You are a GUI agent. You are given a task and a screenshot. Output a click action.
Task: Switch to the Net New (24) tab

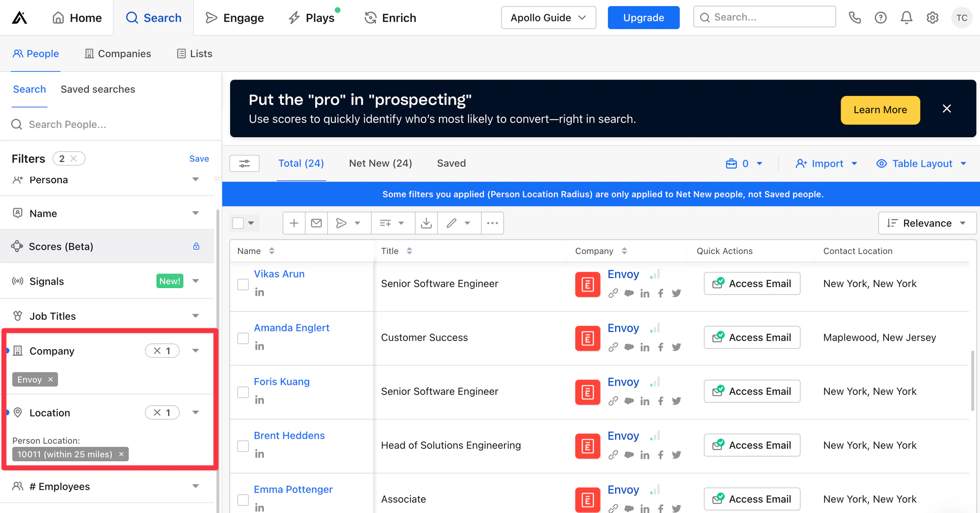(380, 163)
